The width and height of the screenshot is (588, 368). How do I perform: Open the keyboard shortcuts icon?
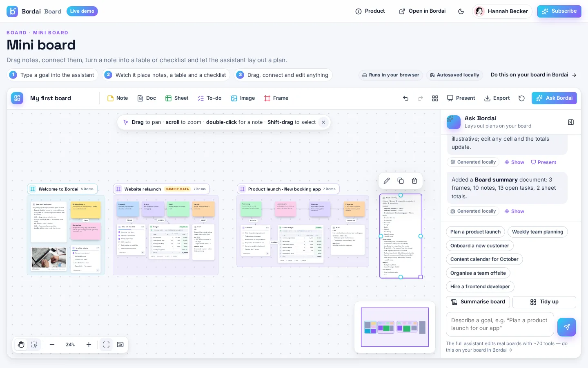(120, 345)
